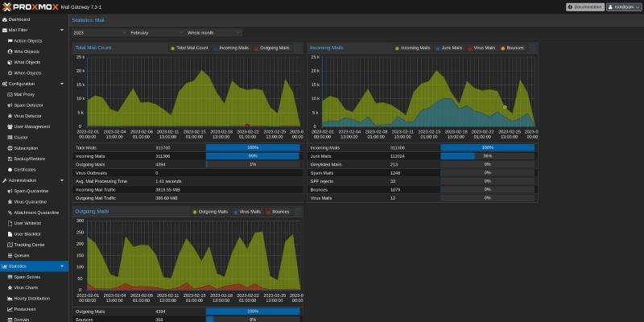Viewport: 644px width, 322px height.
Task: Open User Management in the sidebar
Action: tap(31, 126)
